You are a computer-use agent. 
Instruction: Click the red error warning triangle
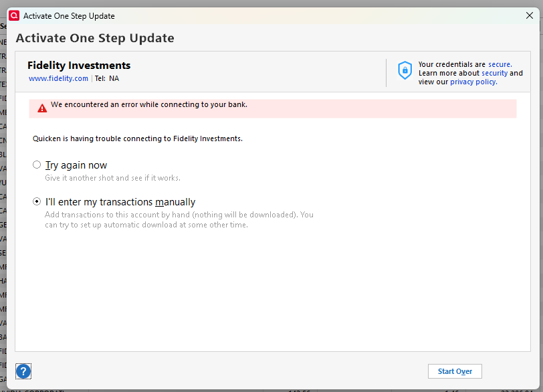(42, 108)
